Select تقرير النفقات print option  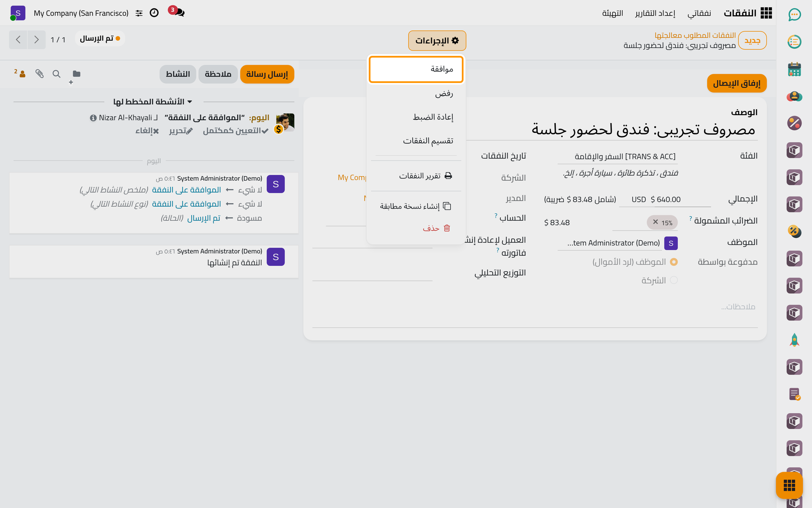(x=416, y=176)
